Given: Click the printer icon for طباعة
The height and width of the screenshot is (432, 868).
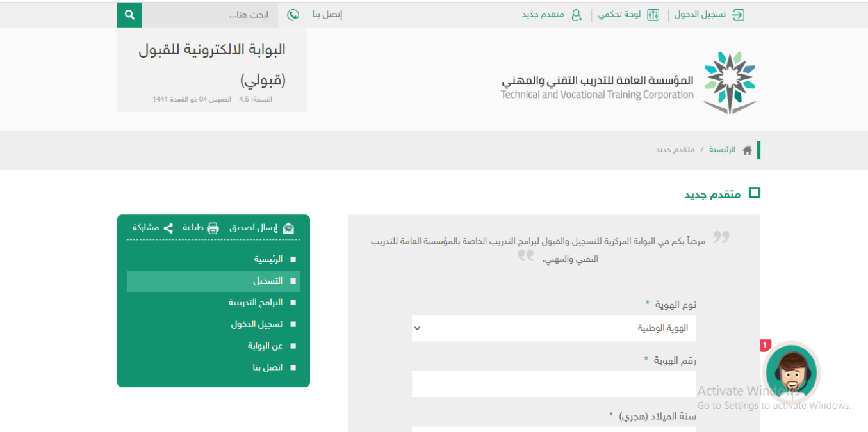Looking at the screenshot, I should [213, 228].
